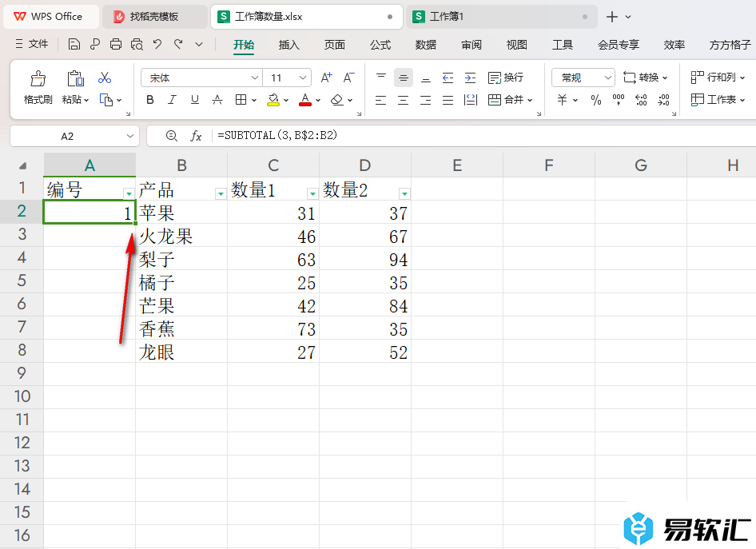
Task: Open the font name 宋体 dropdown
Action: (x=255, y=78)
